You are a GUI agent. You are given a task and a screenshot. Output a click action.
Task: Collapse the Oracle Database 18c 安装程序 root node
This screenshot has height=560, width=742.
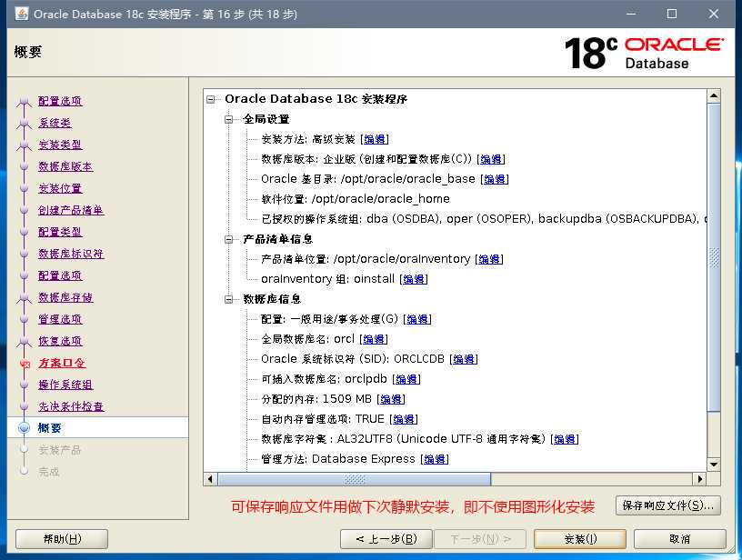tap(211, 99)
